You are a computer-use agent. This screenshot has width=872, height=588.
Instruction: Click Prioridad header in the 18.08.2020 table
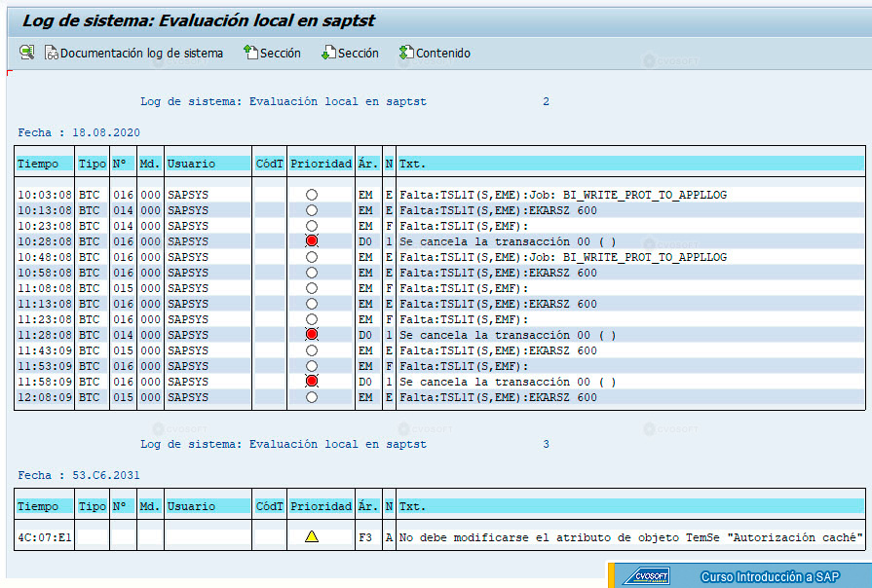click(321, 164)
